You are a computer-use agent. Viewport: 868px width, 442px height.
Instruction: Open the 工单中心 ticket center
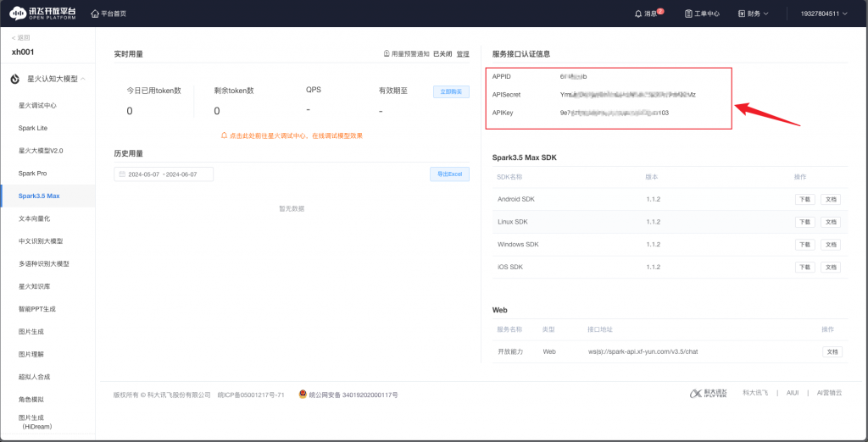pyautogui.click(x=702, y=14)
